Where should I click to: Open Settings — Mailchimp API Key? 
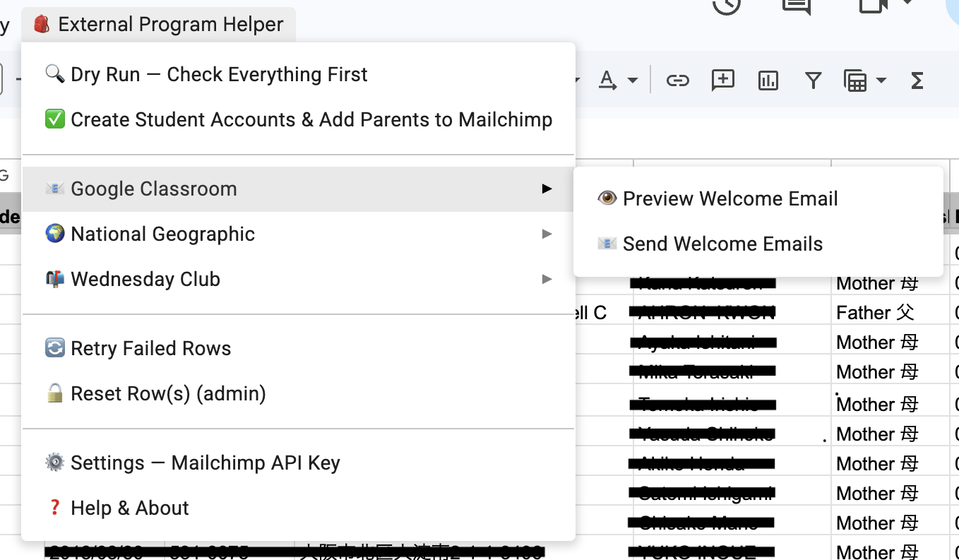point(205,463)
